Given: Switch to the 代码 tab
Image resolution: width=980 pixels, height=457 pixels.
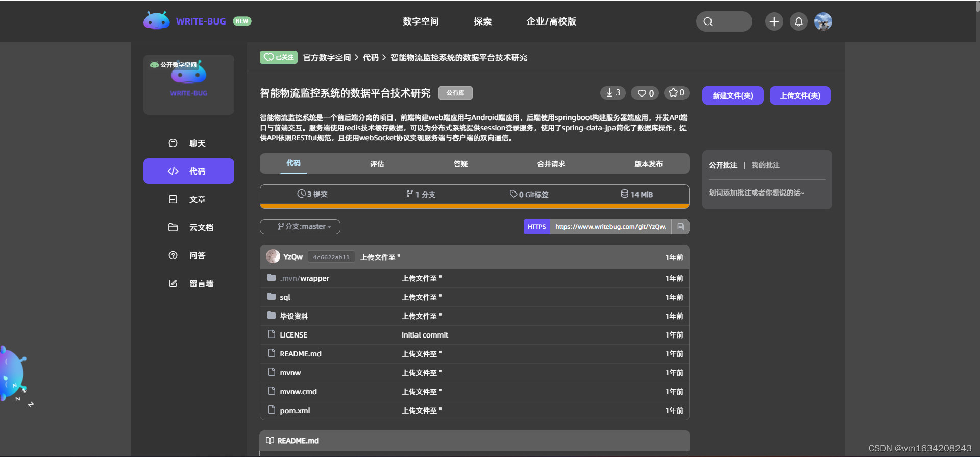Looking at the screenshot, I should (293, 163).
